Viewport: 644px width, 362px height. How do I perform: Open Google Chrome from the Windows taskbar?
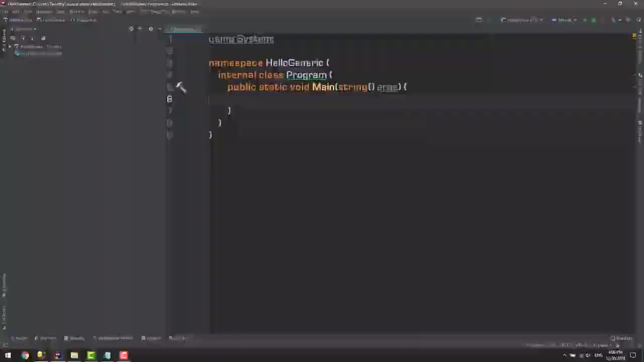25,355
